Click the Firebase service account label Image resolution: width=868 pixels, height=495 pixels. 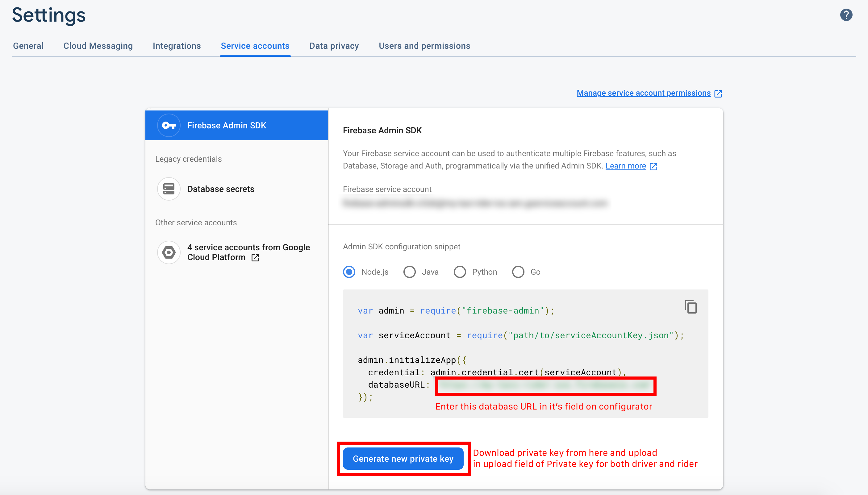tap(387, 189)
